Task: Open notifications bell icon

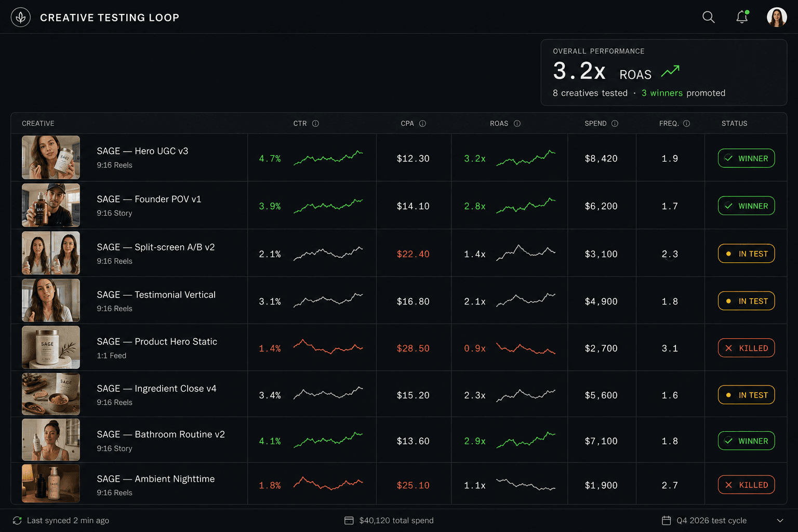Action: [x=742, y=17]
